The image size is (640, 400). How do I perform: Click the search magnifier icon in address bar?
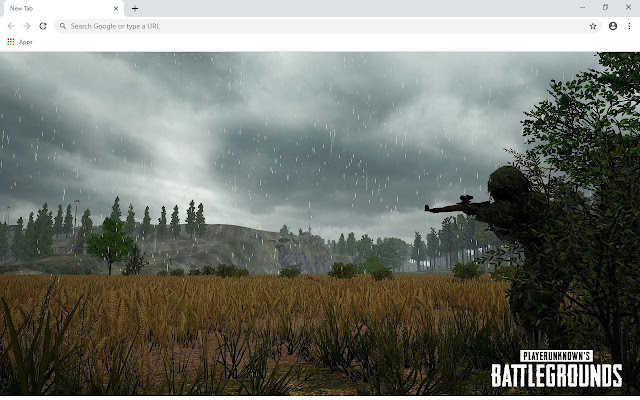click(63, 26)
